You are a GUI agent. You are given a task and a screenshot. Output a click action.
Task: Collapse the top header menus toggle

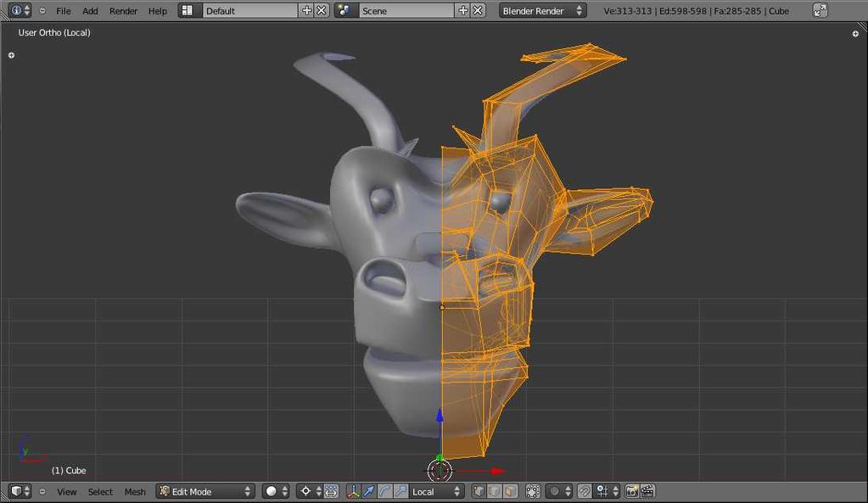tap(42, 10)
